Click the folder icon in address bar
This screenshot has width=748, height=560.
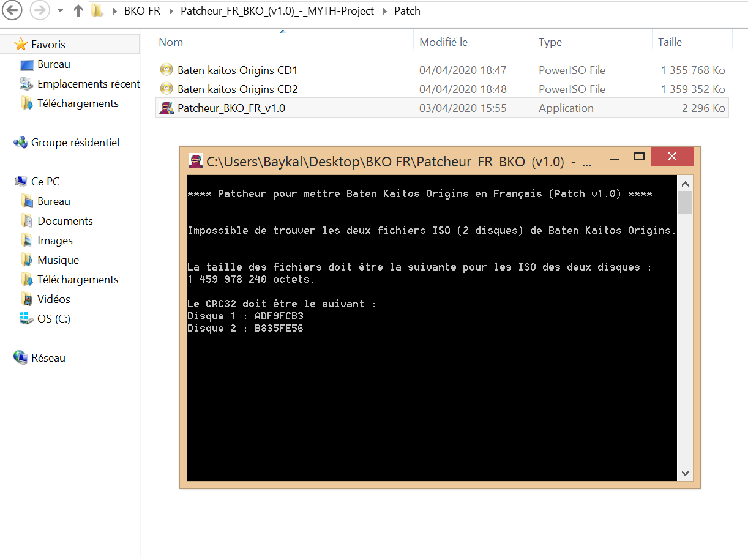(x=98, y=10)
